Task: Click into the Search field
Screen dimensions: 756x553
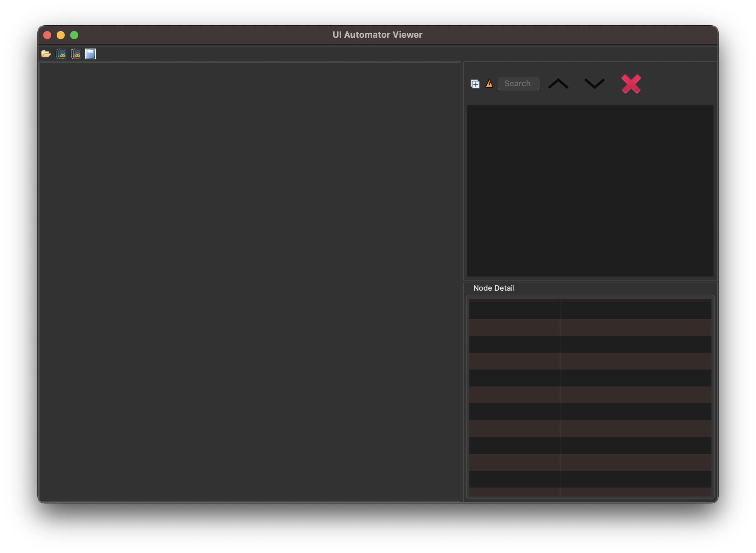Action: [x=518, y=84]
